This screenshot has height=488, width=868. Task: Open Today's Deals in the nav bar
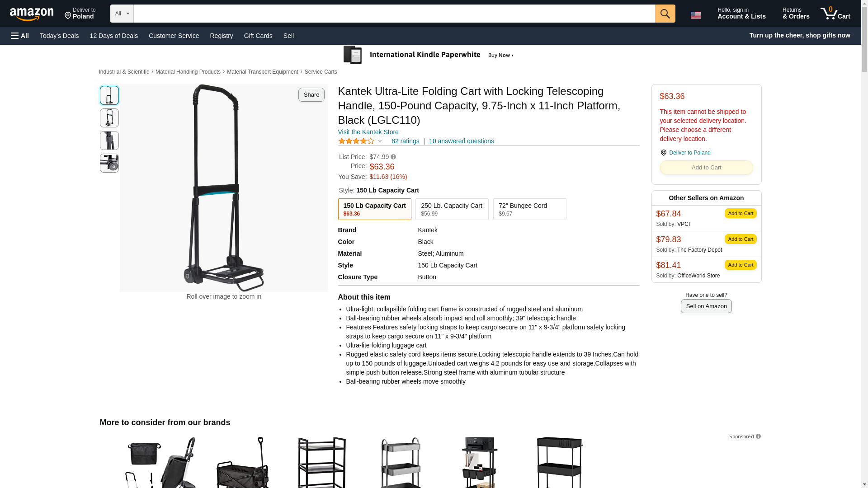(x=59, y=36)
